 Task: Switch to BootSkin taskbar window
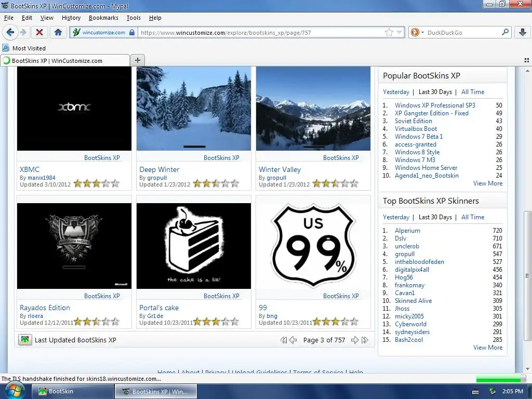pos(72,391)
